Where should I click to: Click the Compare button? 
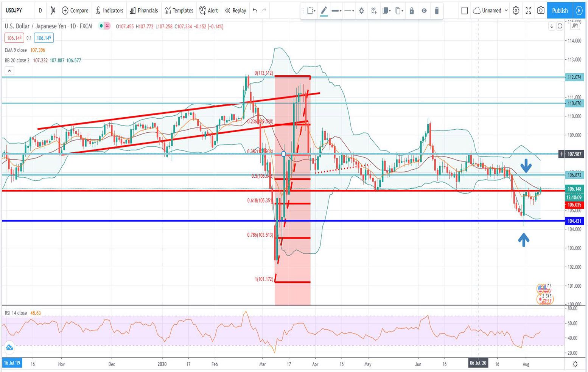click(75, 11)
